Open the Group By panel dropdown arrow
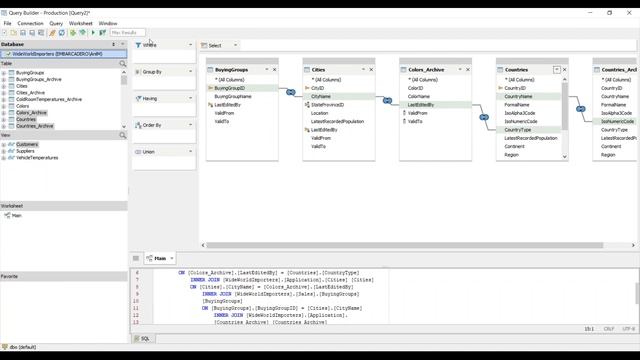This screenshot has width=640, height=360. (x=190, y=71)
